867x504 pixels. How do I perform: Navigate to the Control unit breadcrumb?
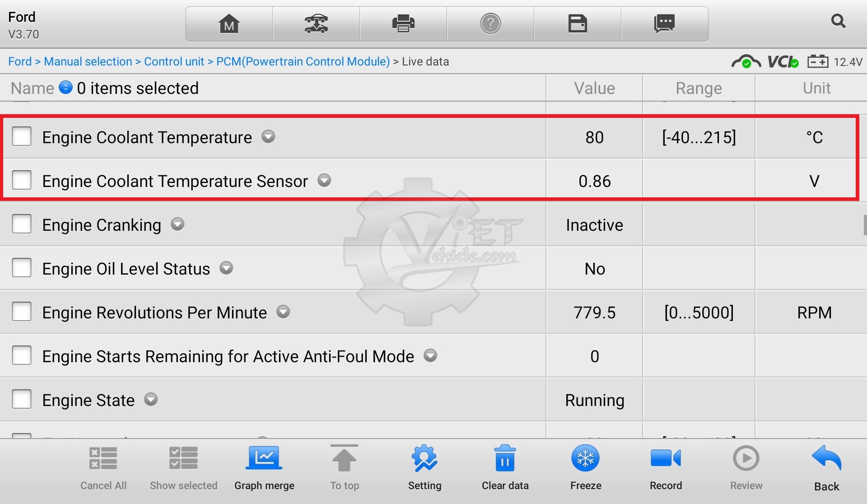click(x=174, y=61)
